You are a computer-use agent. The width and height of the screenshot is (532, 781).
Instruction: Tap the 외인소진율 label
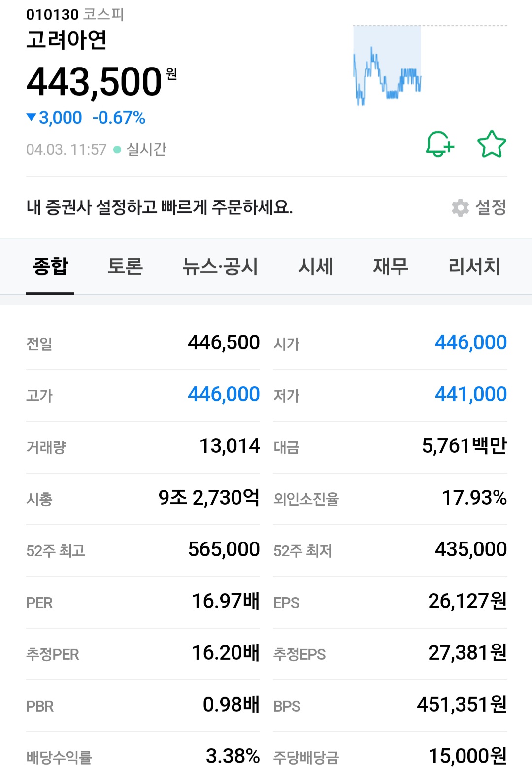tap(306, 499)
